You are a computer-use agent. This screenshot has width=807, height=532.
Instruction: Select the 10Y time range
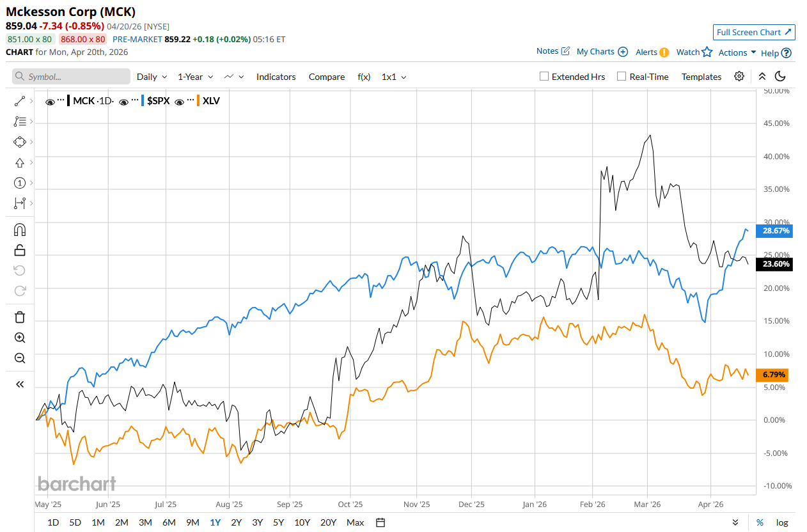coord(302,522)
